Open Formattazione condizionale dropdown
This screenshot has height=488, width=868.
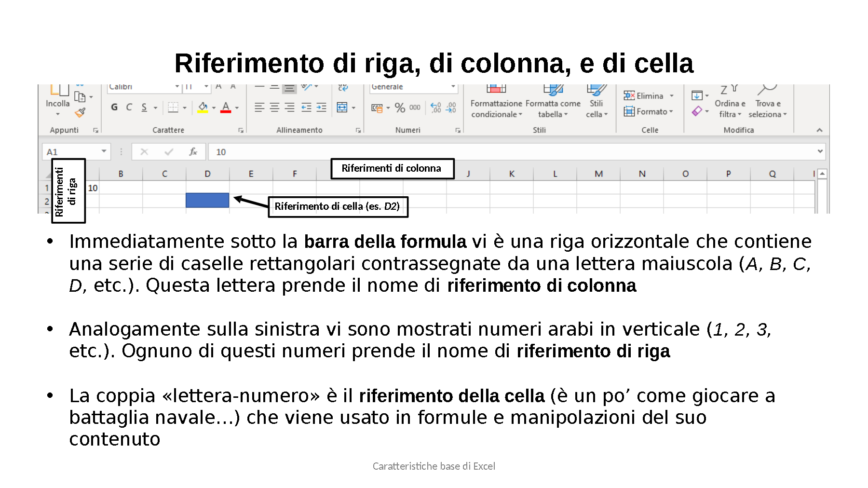(x=496, y=109)
